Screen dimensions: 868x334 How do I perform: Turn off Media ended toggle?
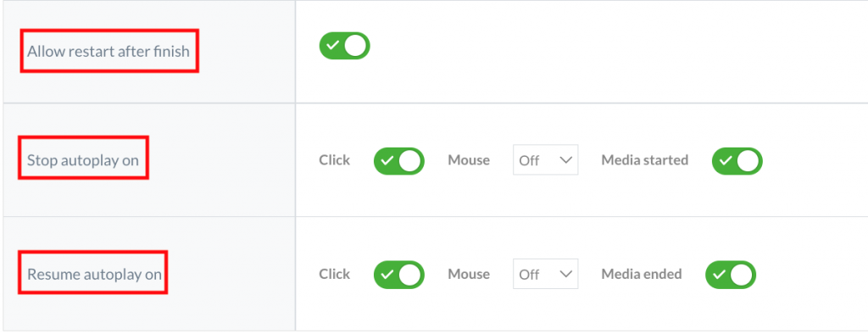[731, 275]
